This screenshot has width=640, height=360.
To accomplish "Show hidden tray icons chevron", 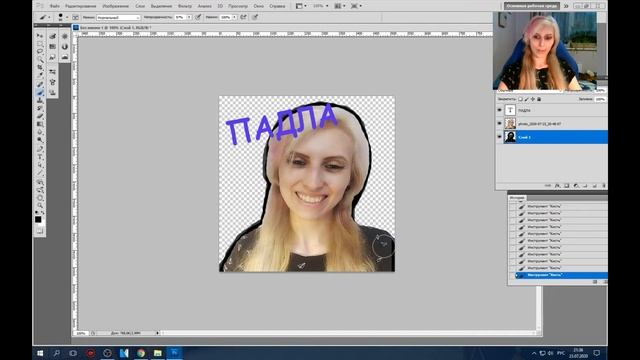I will [x=534, y=353].
